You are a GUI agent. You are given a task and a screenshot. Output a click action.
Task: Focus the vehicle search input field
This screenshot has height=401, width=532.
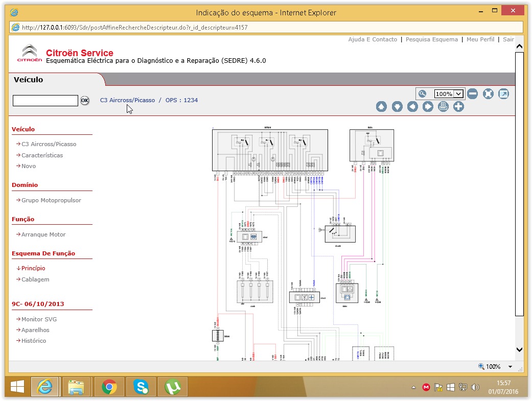[45, 101]
